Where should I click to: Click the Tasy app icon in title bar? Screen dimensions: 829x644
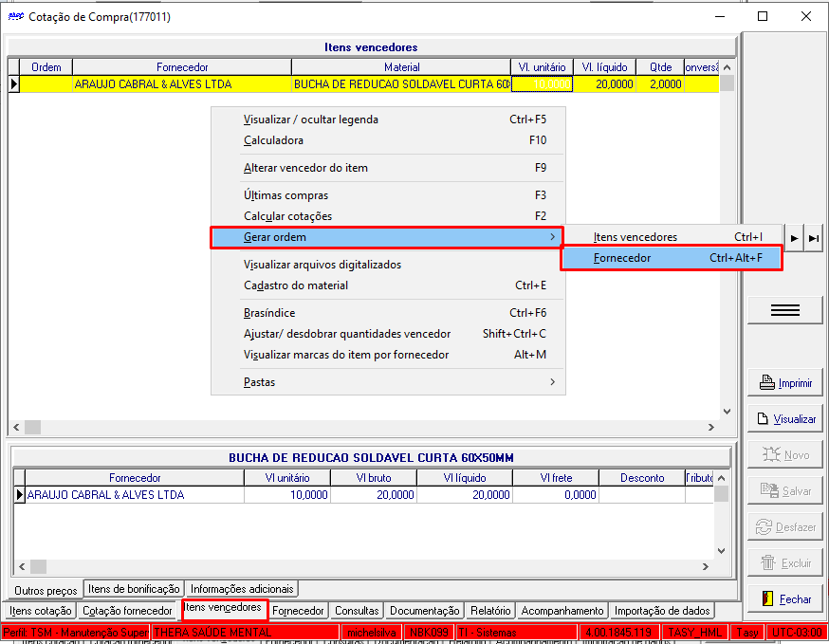pyautogui.click(x=16, y=16)
